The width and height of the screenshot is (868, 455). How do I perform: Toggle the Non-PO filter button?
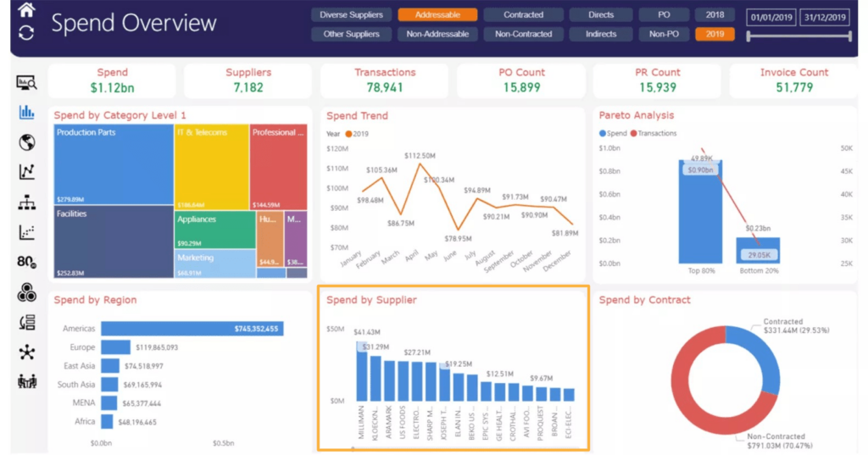(x=664, y=34)
